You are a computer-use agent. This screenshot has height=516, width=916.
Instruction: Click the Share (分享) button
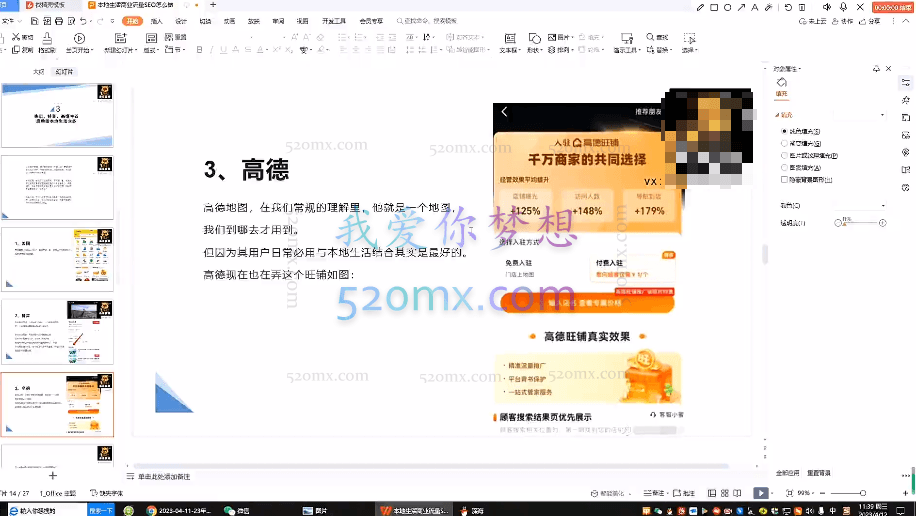(x=870, y=21)
